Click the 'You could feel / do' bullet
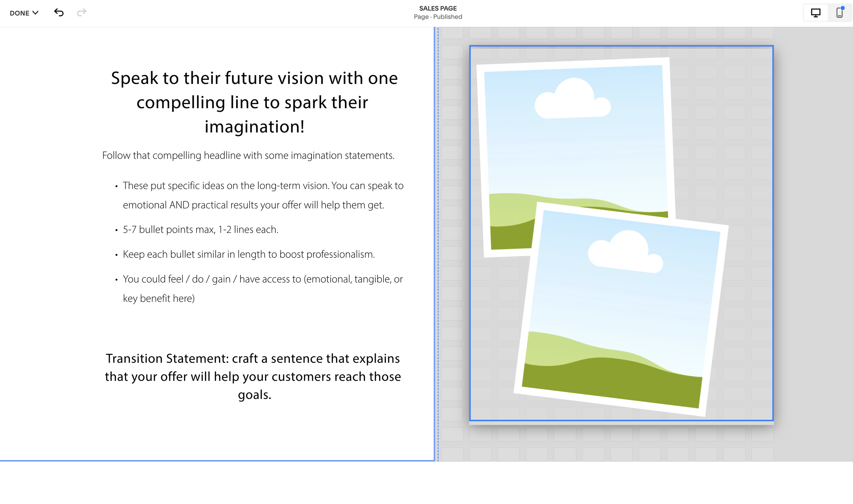The width and height of the screenshot is (853, 504). coord(262,279)
